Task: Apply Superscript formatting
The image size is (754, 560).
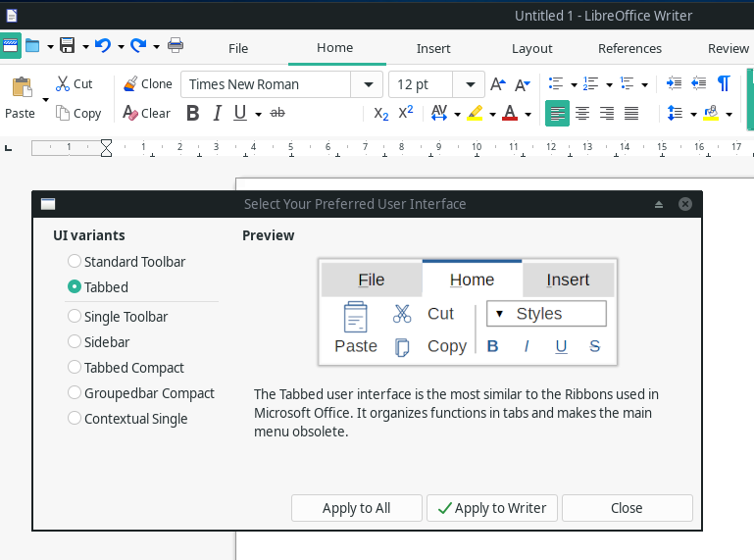Action: 406,112
